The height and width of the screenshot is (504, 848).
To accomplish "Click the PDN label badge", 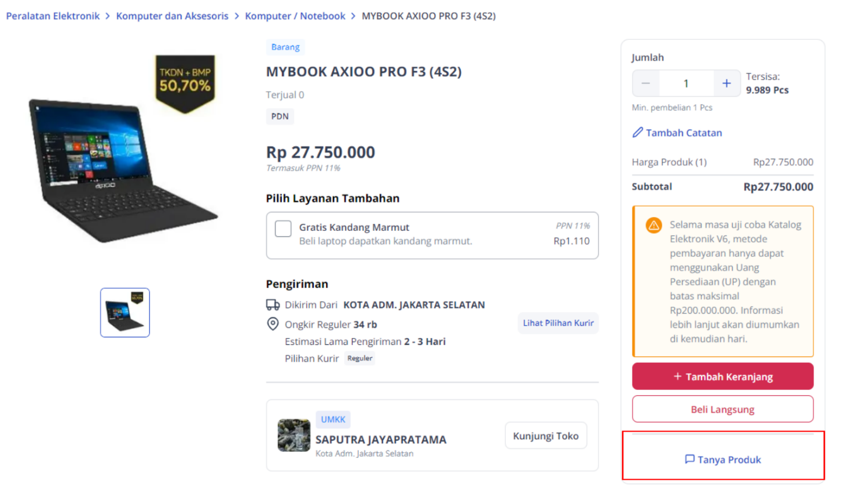I will point(280,116).
